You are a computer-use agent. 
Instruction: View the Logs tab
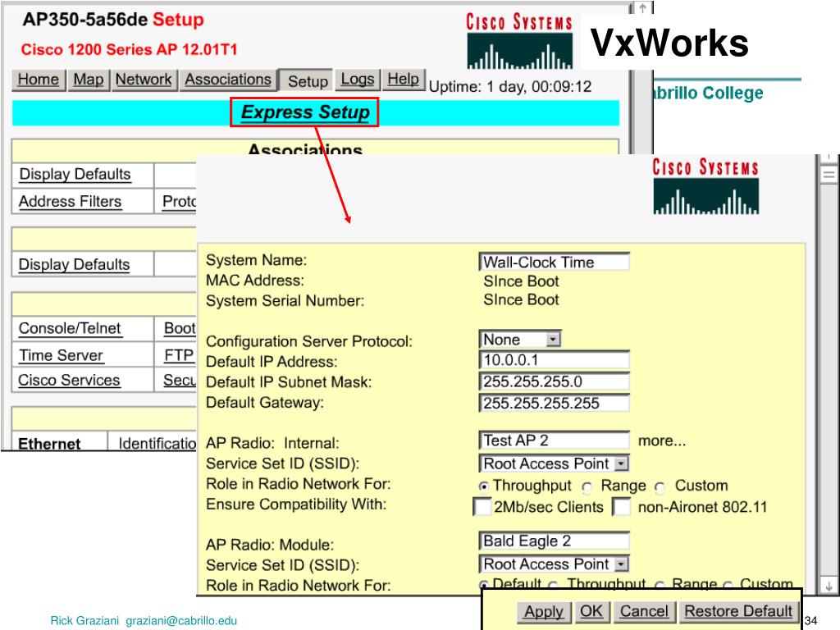pos(358,80)
